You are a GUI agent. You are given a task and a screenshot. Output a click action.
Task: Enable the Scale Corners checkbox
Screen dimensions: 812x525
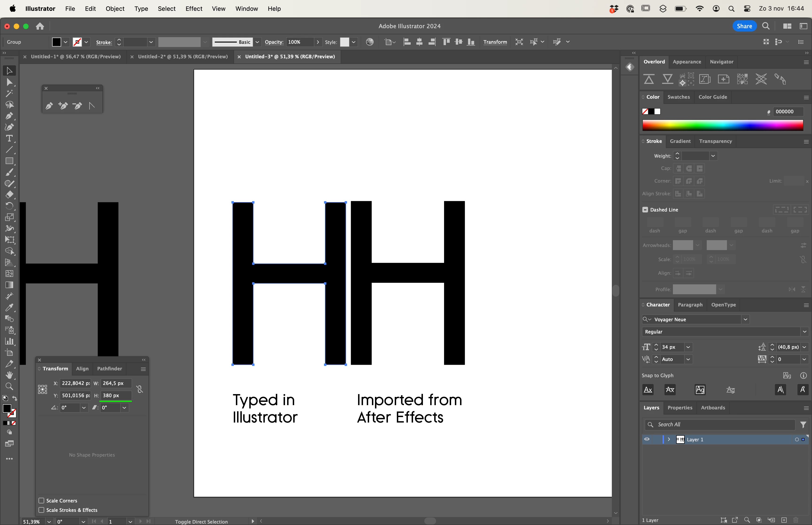coord(42,501)
